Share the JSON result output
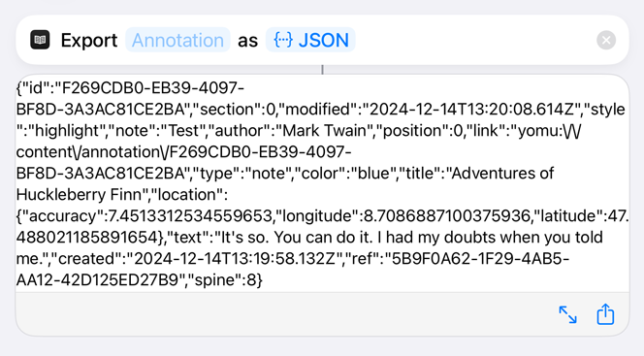Viewport: 644px width, 356px height. tap(605, 314)
